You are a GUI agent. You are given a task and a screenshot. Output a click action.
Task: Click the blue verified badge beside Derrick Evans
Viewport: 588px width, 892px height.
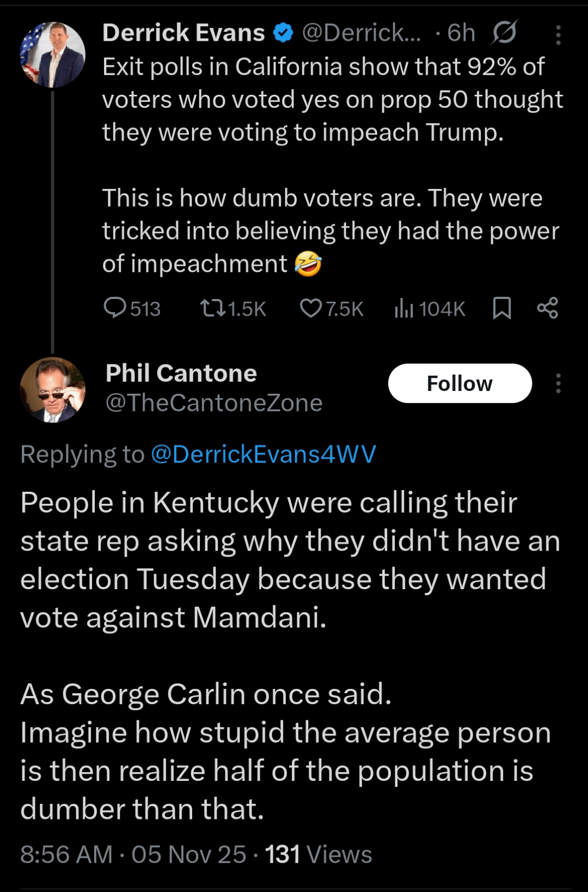tap(283, 33)
